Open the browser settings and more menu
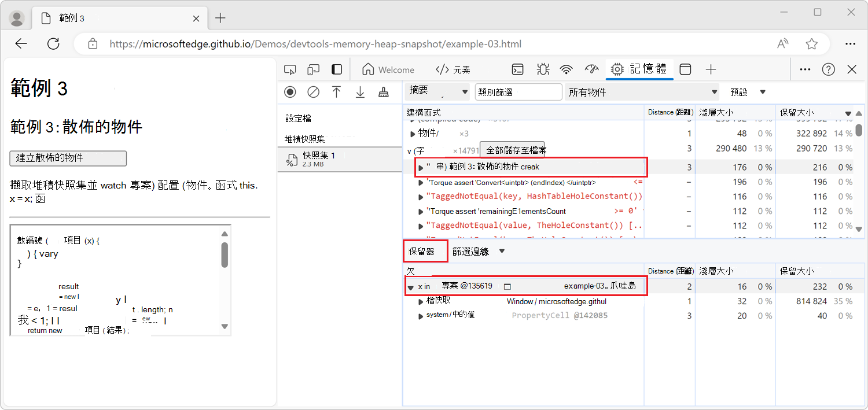This screenshot has height=410, width=868. (x=850, y=44)
